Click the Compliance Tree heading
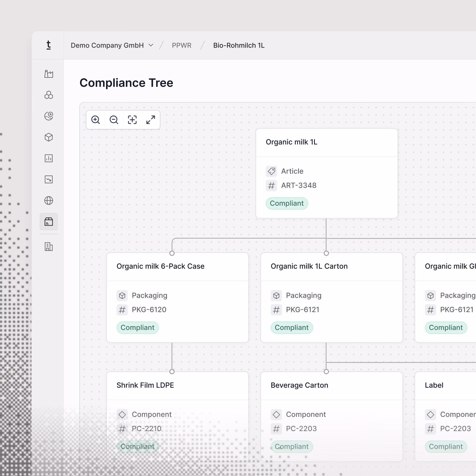The image size is (476, 476). pyautogui.click(x=126, y=83)
